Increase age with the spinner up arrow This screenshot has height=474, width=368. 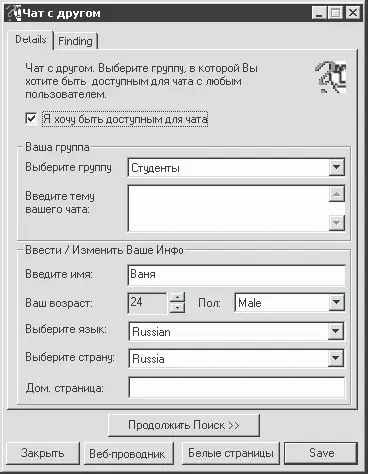coord(177,297)
